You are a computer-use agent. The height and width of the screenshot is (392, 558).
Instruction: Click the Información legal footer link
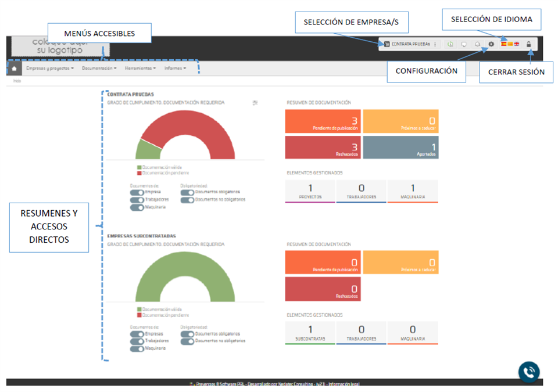[345, 384]
